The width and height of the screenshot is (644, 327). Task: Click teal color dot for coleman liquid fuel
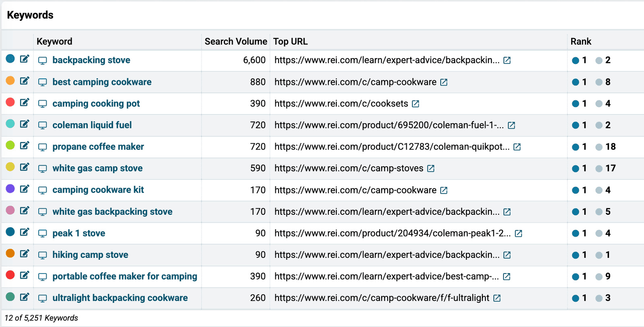(10, 123)
